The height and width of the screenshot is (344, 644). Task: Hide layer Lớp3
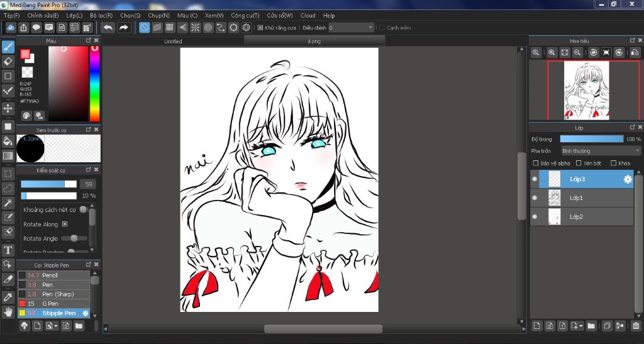(x=535, y=179)
